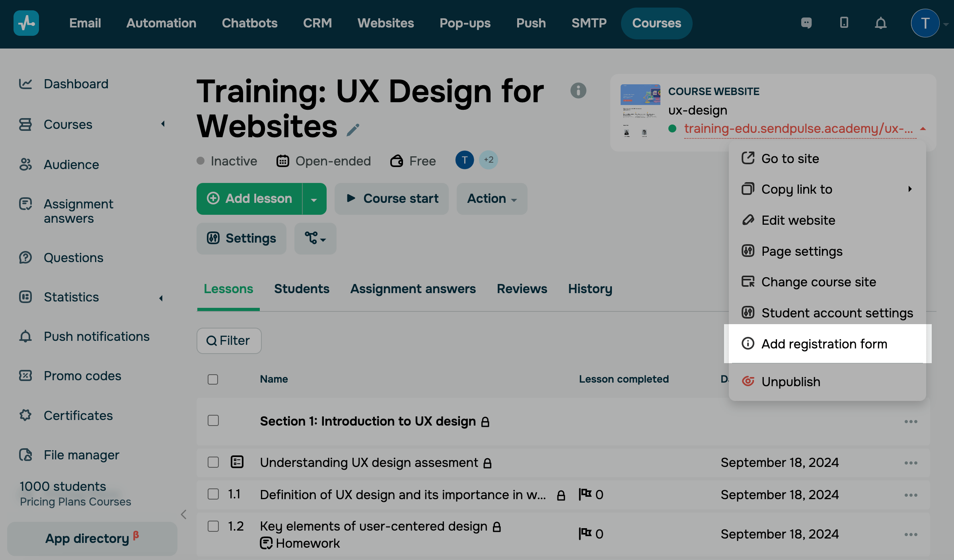The height and width of the screenshot is (560, 954).
Task: Click the mobile device icon in header
Action: click(844, 23)
